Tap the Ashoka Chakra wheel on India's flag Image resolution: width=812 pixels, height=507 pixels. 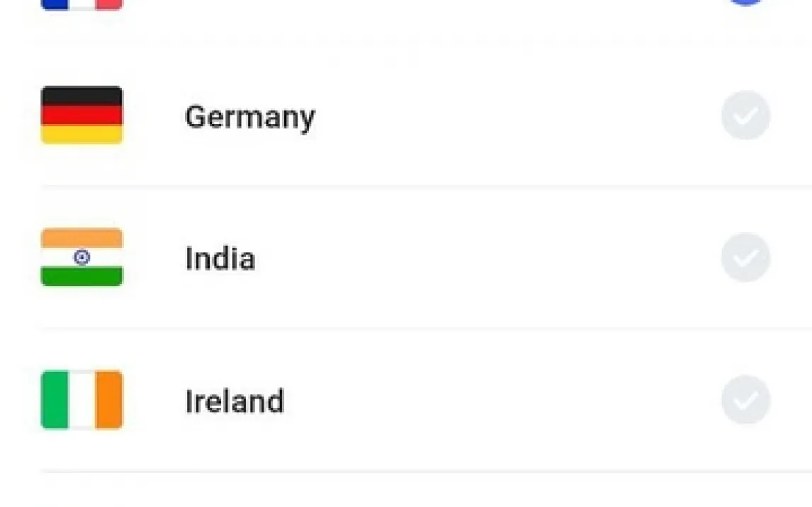81,258
